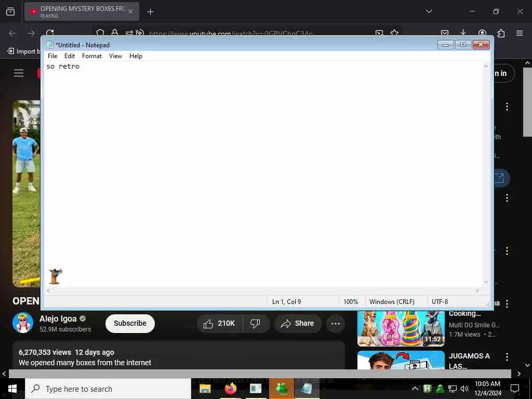Click 'UTF-8' encoding in status bar

click(x=440, y=302)
